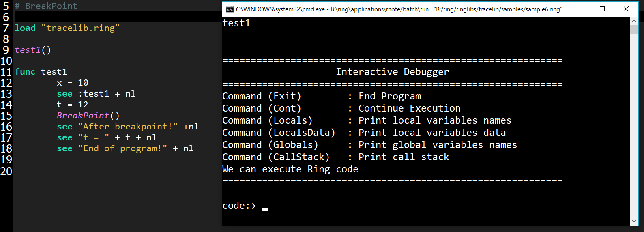
Task: Click the "x = 10" assignment line
Action: (x=73, y=83)
